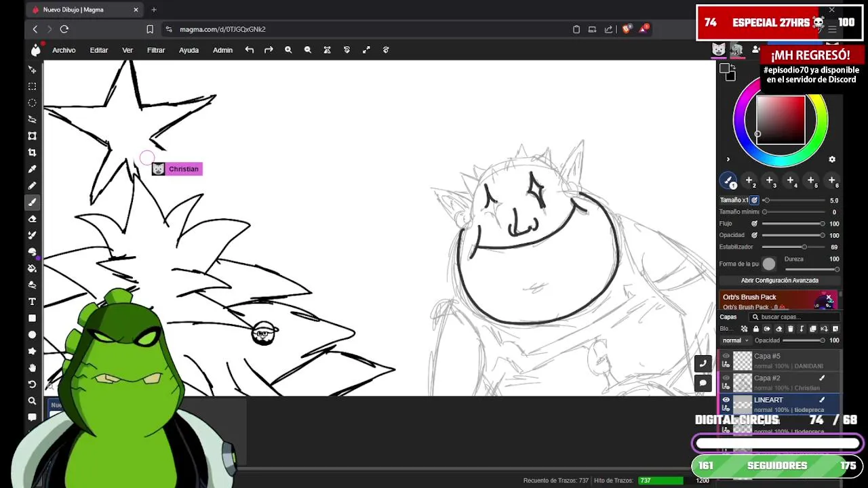This screenshot has width=868, height=488.
Task: Adjust the Estabilizador slider
Action: pyautogui.click(x=793, y=247)
